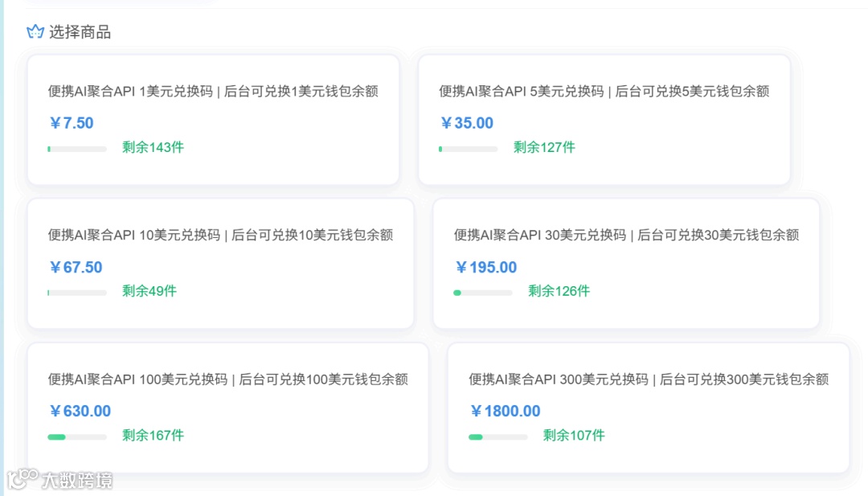868x496 pixels.
Task: Click the 剩余127件 stock label
Action: (x=544, y=147)
